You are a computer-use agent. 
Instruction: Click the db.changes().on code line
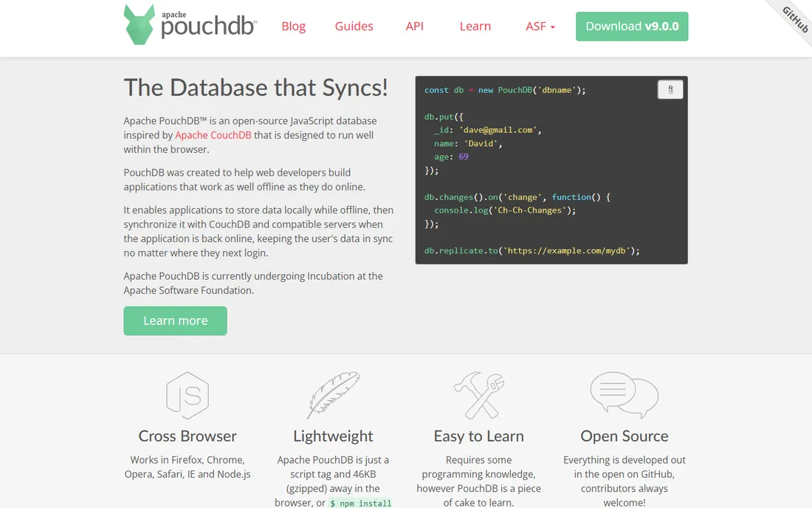(x=517, y=197)
